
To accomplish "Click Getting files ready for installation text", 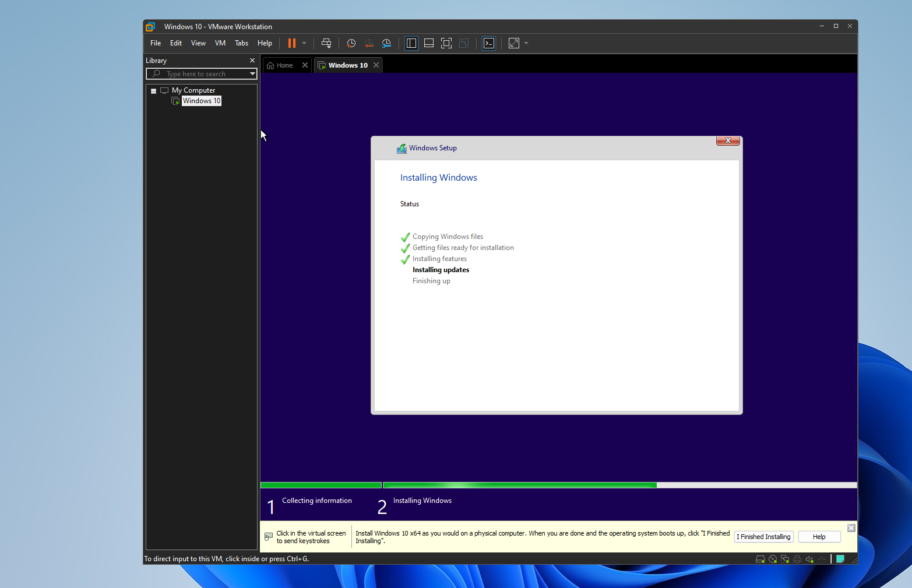I will pos(463,248).
